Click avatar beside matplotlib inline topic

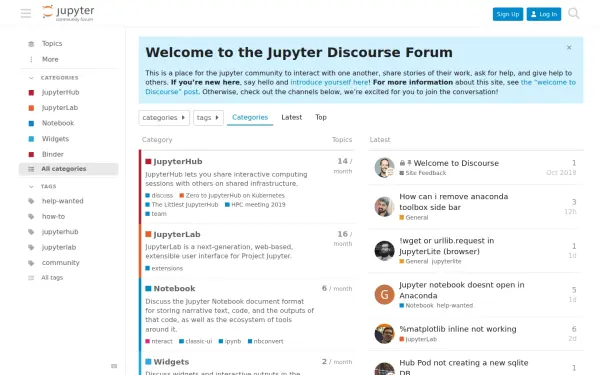tap(384, 334)
